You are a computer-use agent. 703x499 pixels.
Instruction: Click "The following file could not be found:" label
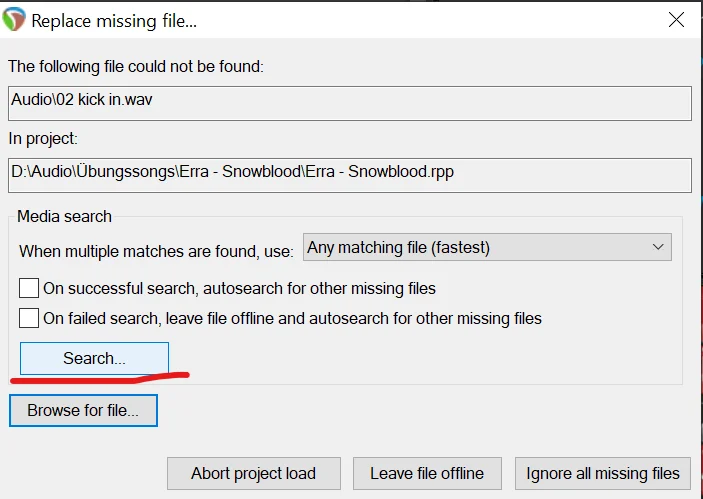(x=136, y=67)
